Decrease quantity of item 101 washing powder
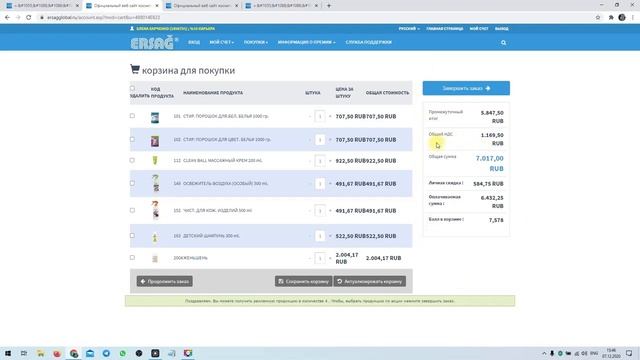This screenshot has width=640, height=360. tap(310, 116)
